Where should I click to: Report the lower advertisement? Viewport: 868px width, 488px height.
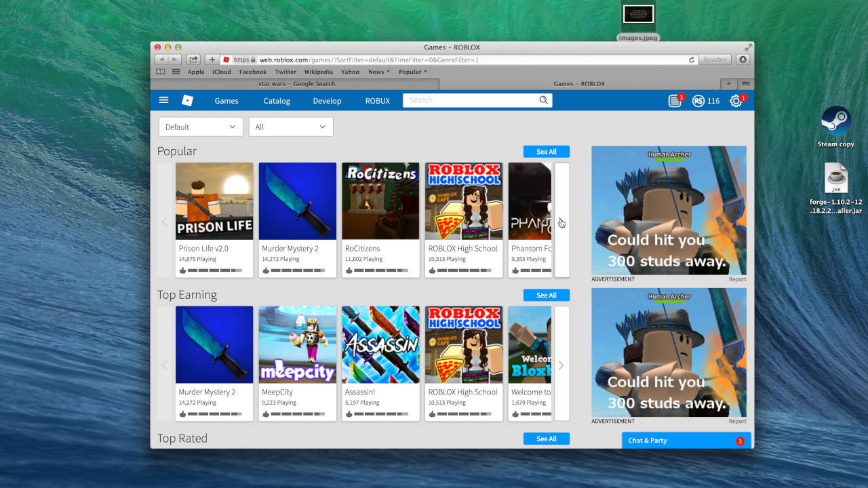[x=737, y=422]
